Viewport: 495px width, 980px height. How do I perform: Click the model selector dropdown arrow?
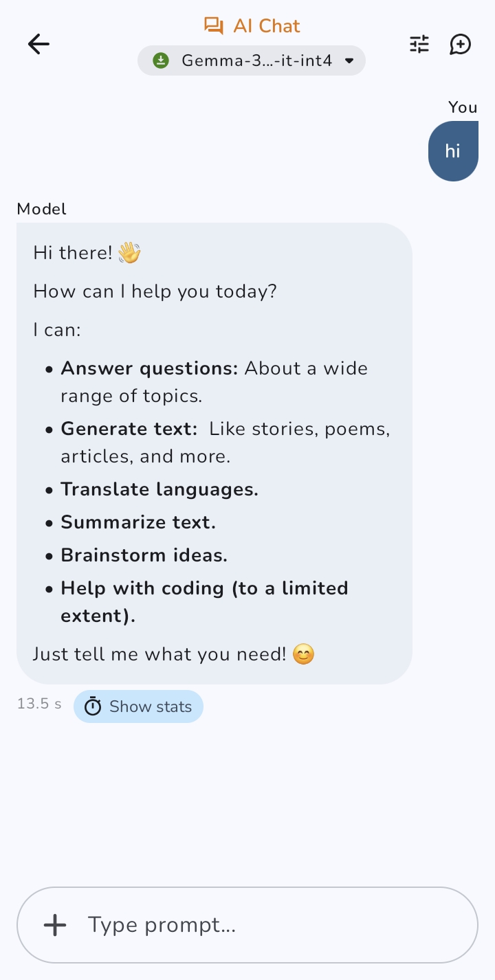[349, 60]
